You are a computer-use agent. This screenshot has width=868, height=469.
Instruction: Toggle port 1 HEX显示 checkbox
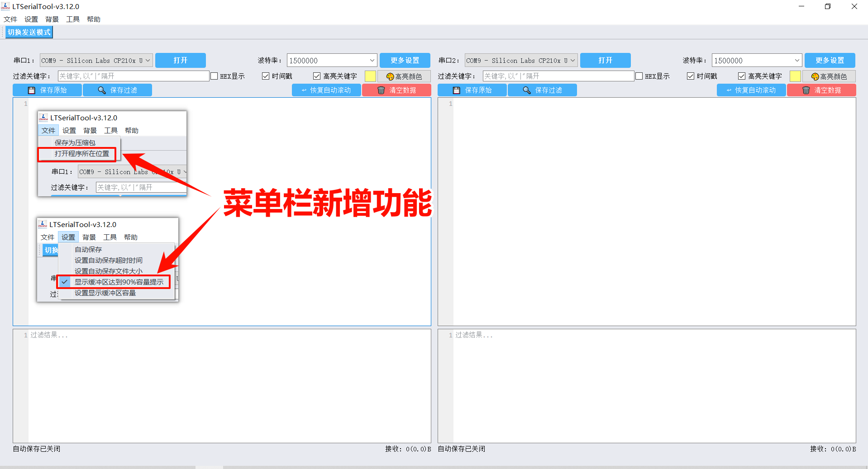(x=214, y=76)
